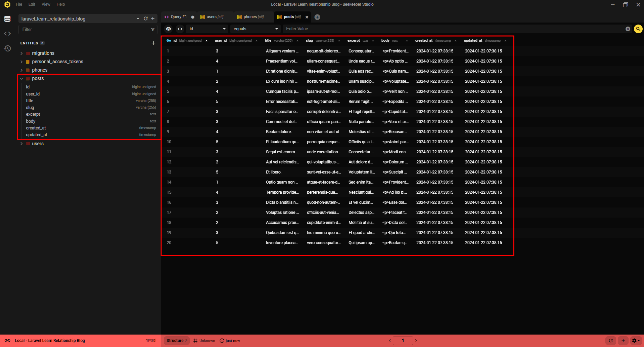Collapse the posts table tree
The height and width of the screenshot is (347, 644).
click(21, 79)
